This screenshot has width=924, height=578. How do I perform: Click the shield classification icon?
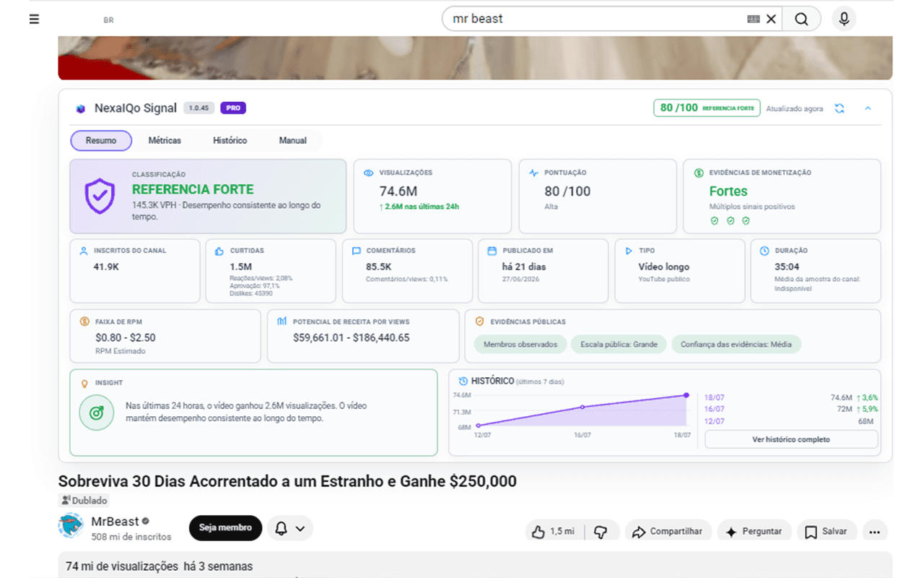(100, 197)
